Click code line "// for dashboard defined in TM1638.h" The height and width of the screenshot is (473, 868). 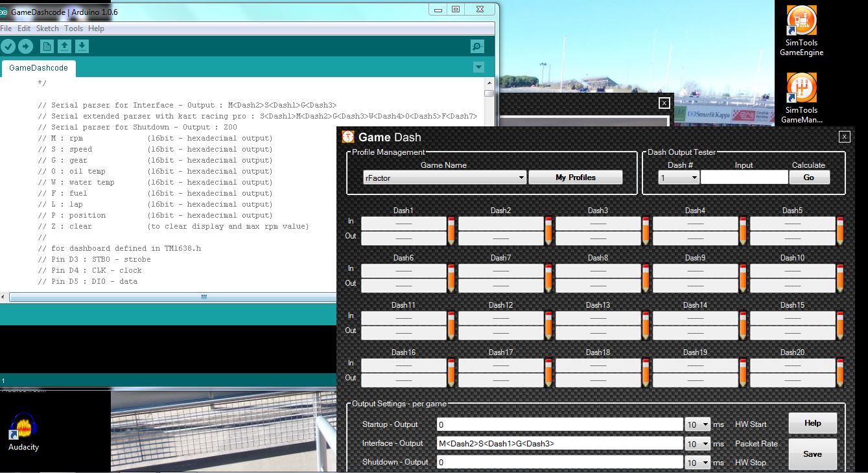click(119, 248)
